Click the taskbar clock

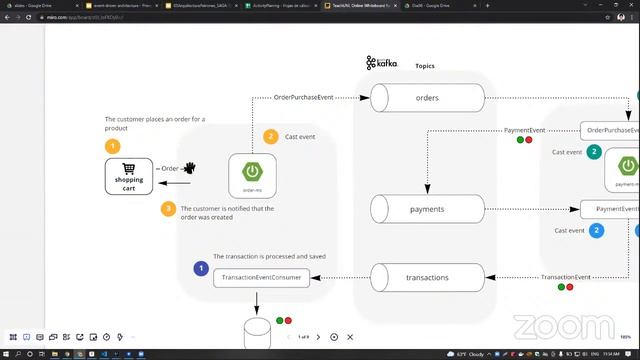click(x=611, y=354)
